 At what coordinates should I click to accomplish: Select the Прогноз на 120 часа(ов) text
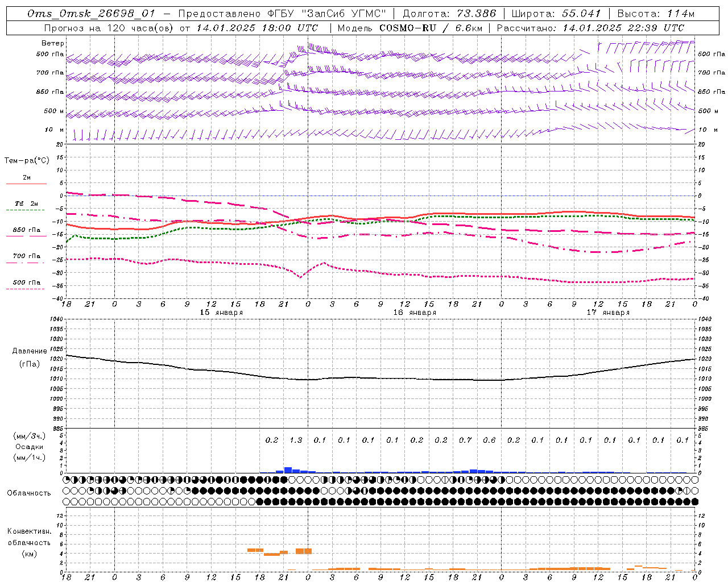pos(109,28)
